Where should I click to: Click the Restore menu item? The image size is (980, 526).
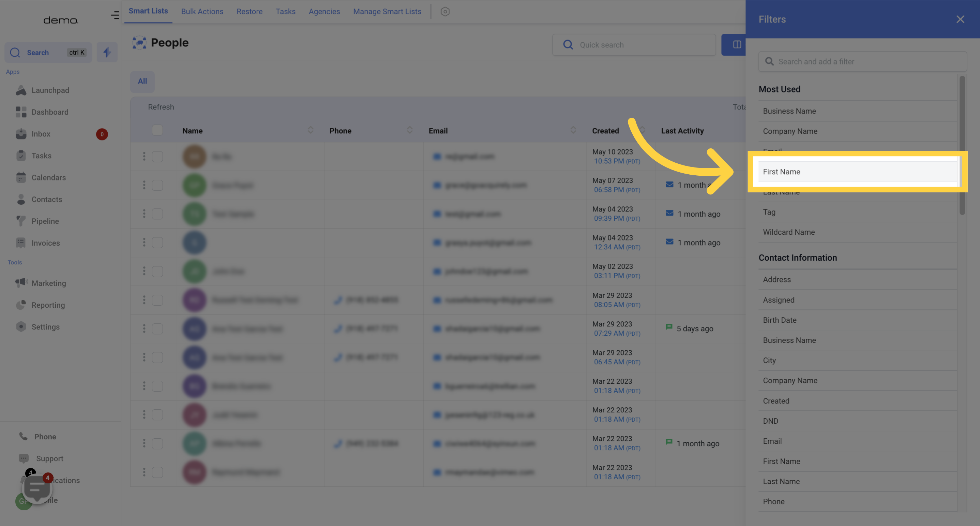point(249,12)
